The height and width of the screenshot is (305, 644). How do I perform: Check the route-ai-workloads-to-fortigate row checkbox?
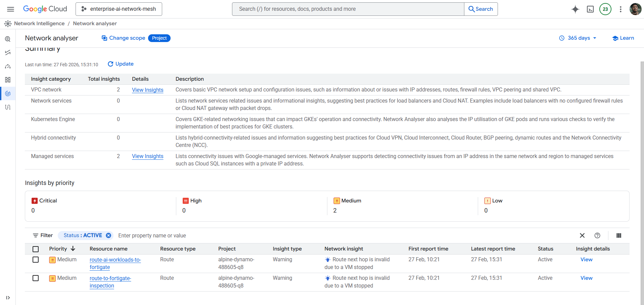(36, 260)
